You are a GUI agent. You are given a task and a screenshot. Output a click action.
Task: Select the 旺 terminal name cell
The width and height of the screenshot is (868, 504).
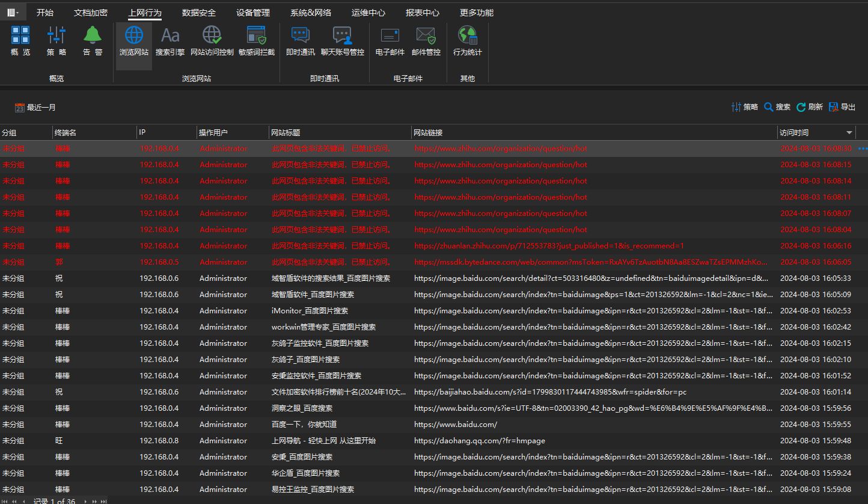pos(94,441)
